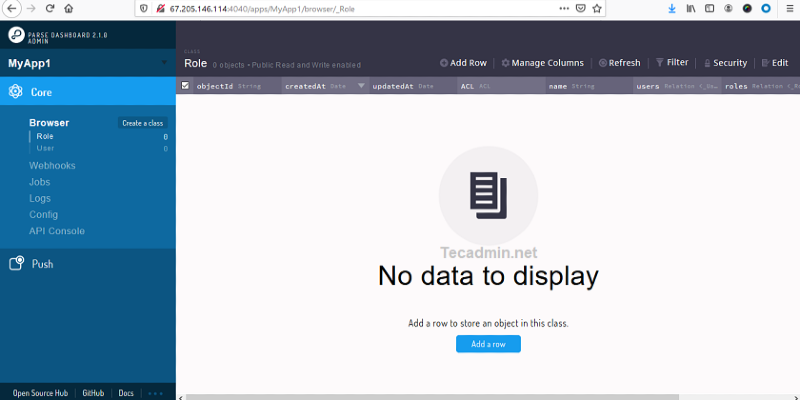Click the Parse Dashboard logo icon
Viewport: 800px width, 400px height.
coord(16,35)
